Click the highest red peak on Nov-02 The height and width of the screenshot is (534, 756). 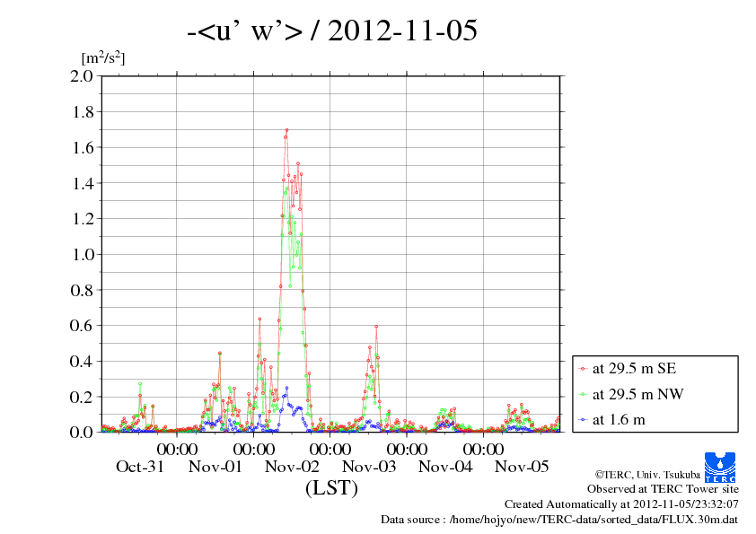pyautogui.click(x=287, y=130)
